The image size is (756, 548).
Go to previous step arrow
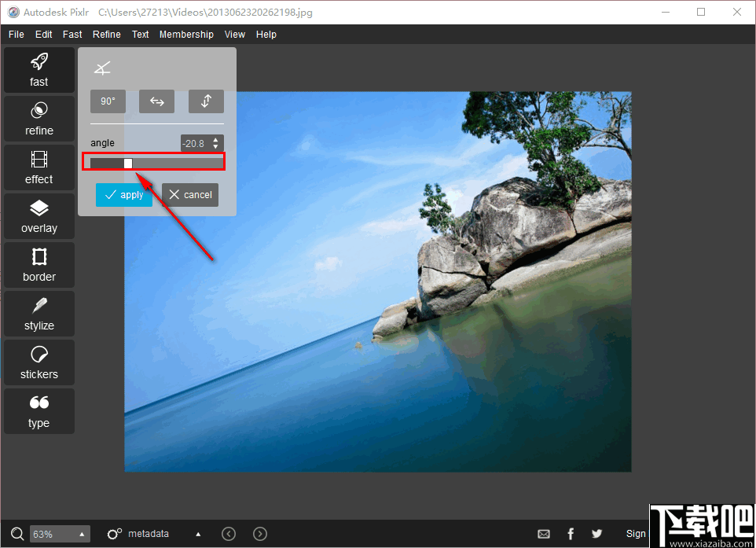point(229,534)
